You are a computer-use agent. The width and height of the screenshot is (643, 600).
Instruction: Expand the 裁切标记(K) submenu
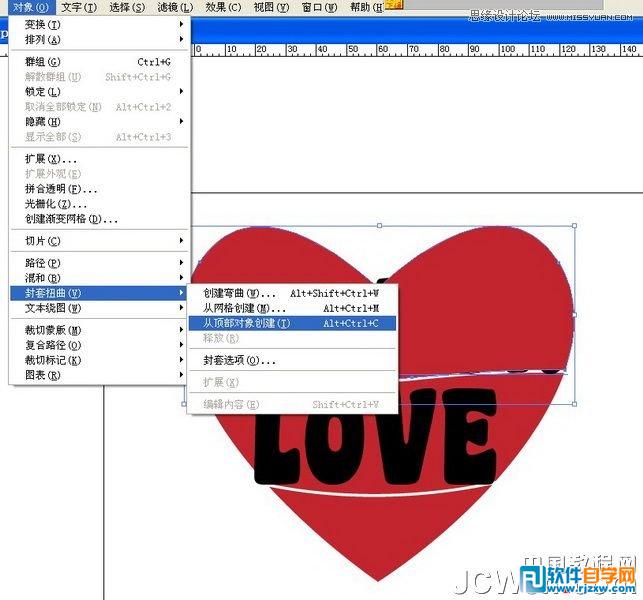click(x=100, y=360)
